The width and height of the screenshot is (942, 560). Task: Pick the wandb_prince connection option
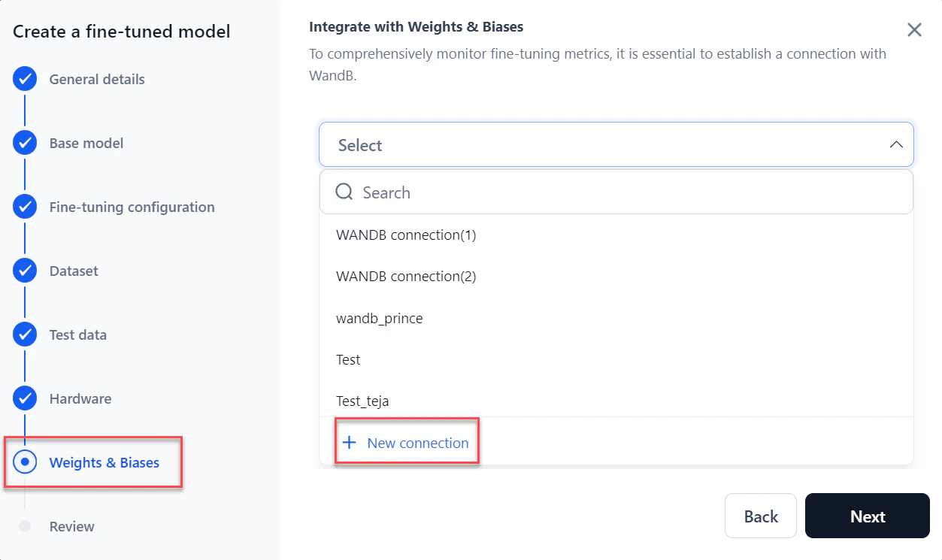[380, 319]
